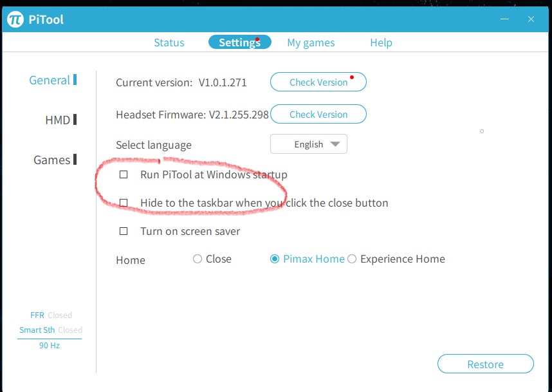Enable Turn on screen saver checkbox
The height and width of the screenshot is (392, 552).
click(x=124, y=231)
